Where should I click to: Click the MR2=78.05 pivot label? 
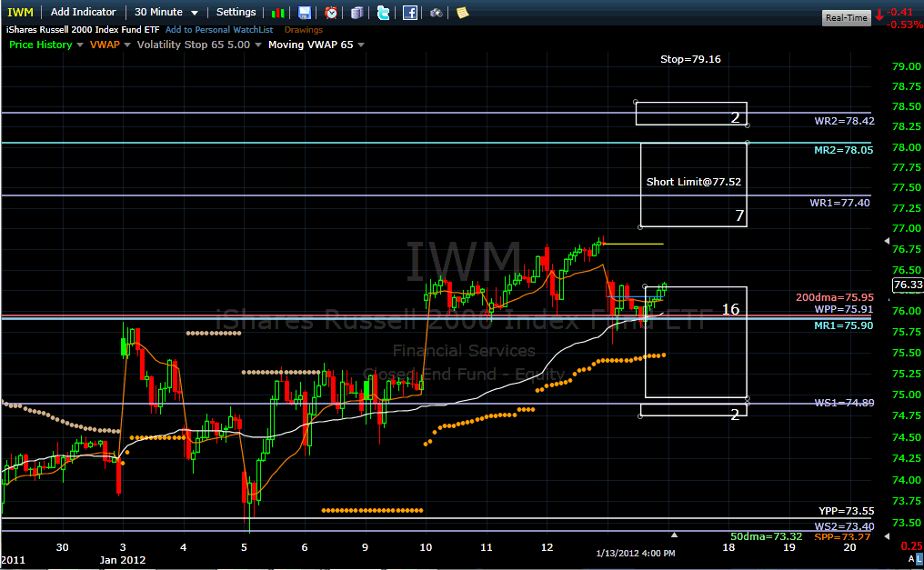844,150
